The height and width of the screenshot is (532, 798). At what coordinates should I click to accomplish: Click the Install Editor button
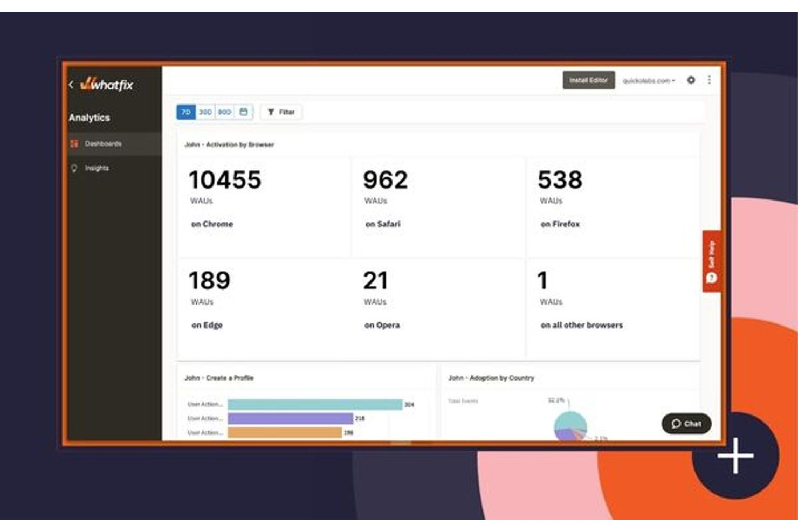(588, 80)
